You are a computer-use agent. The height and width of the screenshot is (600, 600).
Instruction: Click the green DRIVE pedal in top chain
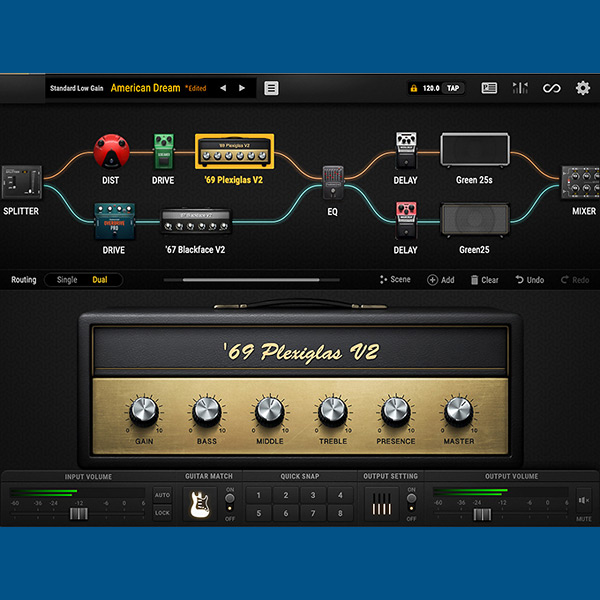(163, 152)
